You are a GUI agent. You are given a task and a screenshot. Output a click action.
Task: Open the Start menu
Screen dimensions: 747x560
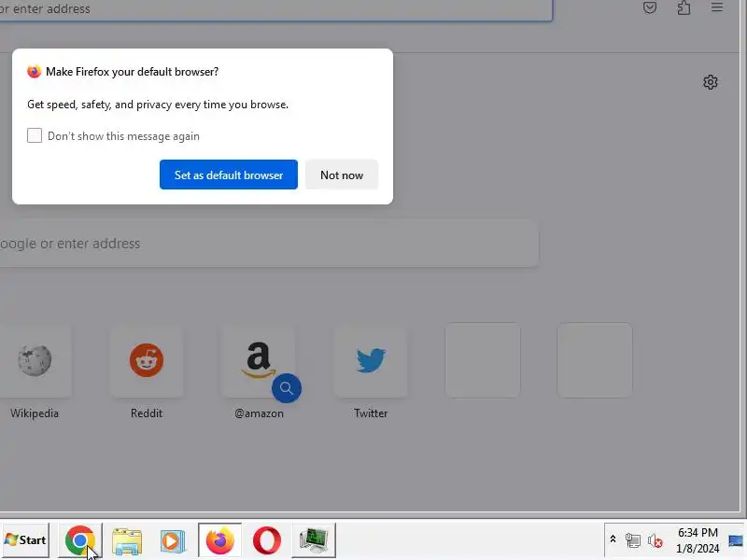pyautogui.click(x=26, y=540)
